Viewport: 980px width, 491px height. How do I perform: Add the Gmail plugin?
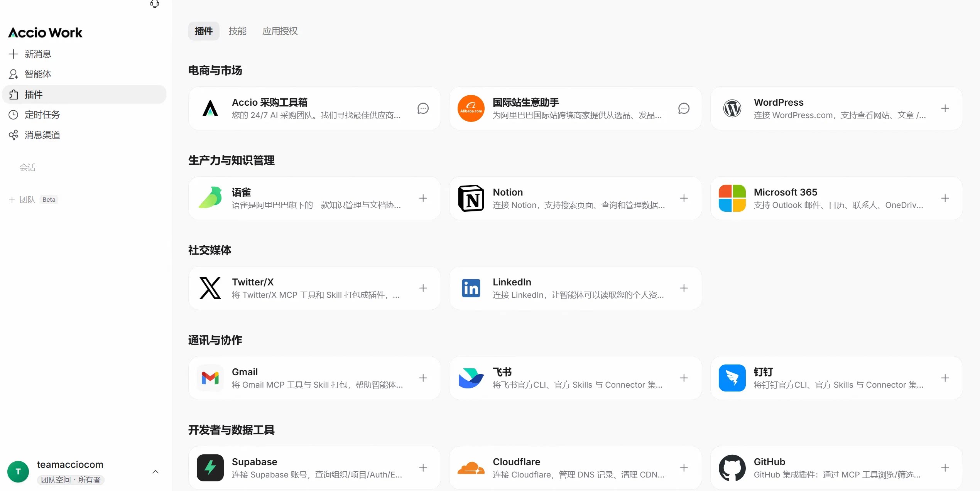click(x=423, y=378)
